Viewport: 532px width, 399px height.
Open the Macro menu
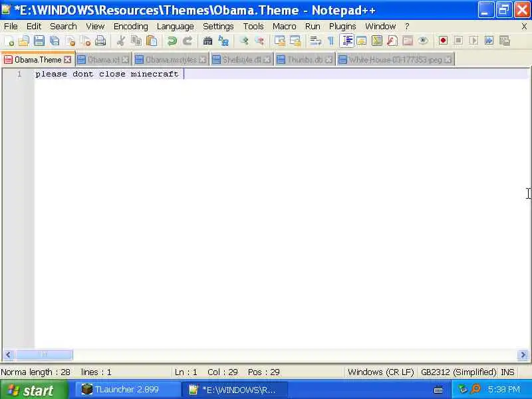285,26
